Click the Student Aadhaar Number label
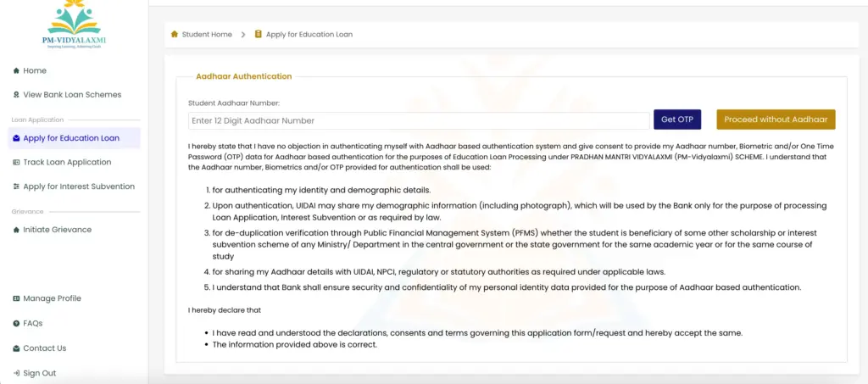The width and height of the screenshot is (868, 384). [234, 103]
